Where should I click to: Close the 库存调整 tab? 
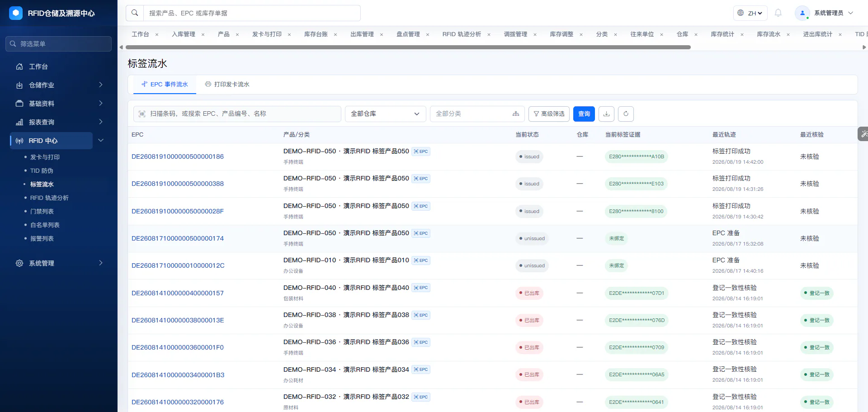tap(581, 34)
